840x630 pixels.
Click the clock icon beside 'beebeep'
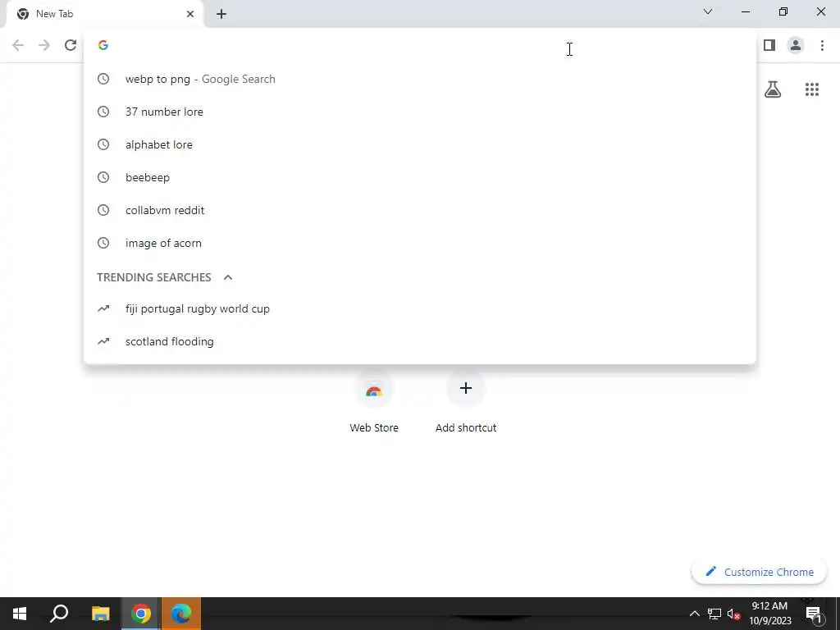coord(103,177)
